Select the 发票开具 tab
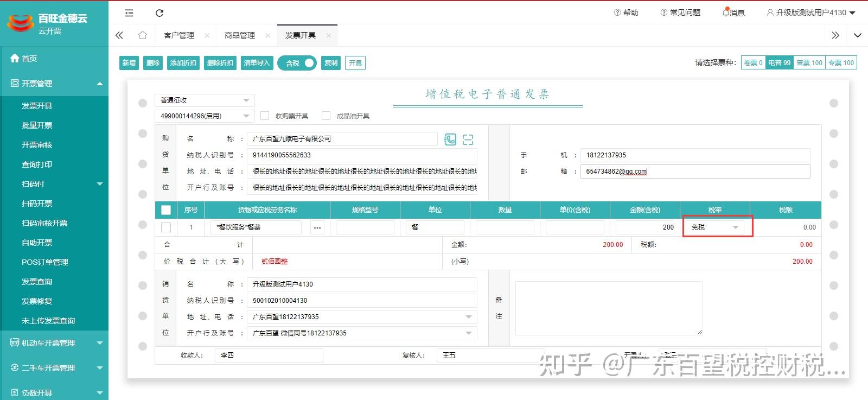The height and width of the screenshot is (400, 868). pos(301,35)
